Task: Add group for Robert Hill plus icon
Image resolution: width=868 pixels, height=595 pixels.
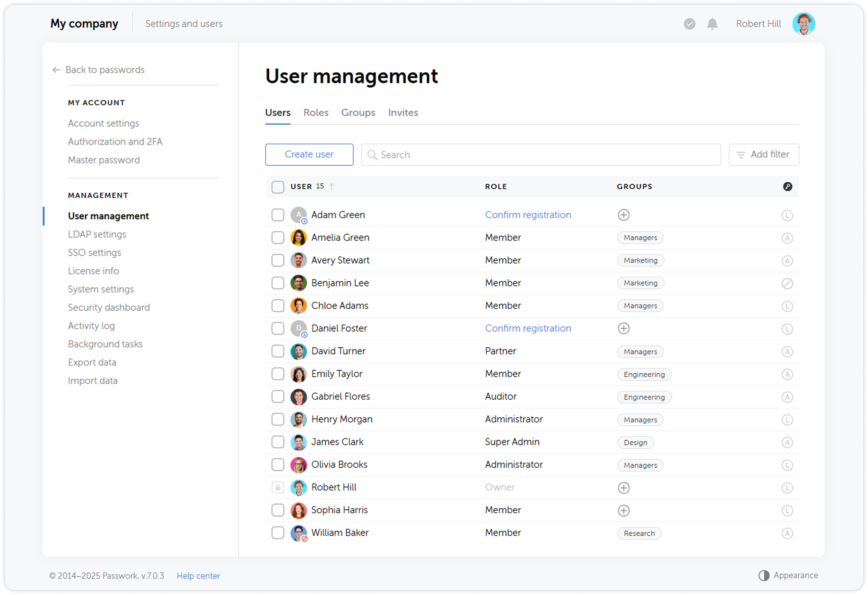Action: 623,488
